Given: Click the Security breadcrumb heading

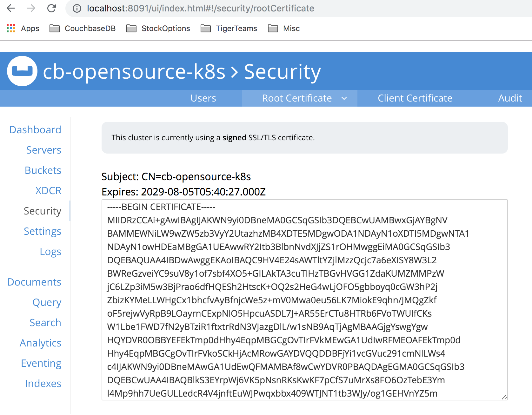Looking at the screenshot, I should pyautogui.click(x=282, y=72).
